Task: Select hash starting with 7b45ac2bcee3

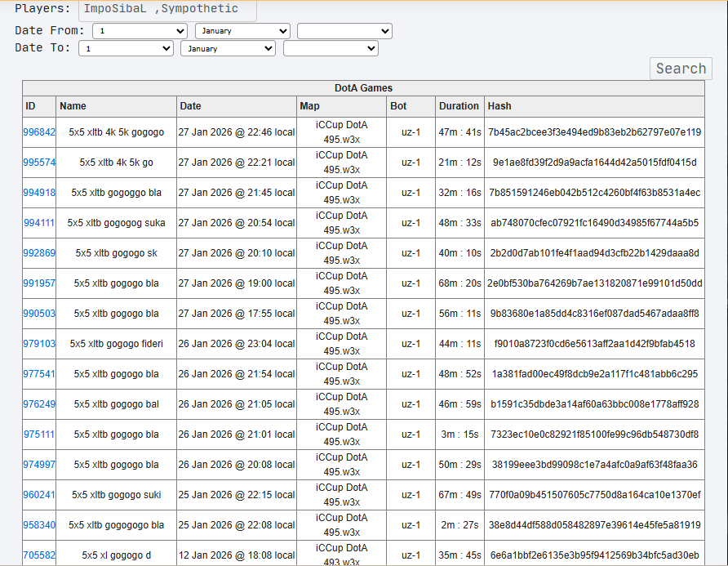Action: point(594,132)
